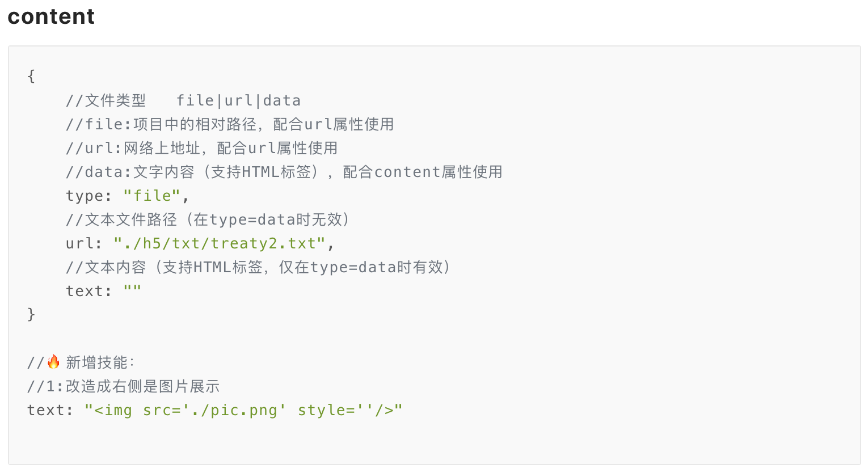Viewport: 868px width, 473px height.
Task: Click the "file" string value of type
Action: pyautogui.click(x=152, y=196)
